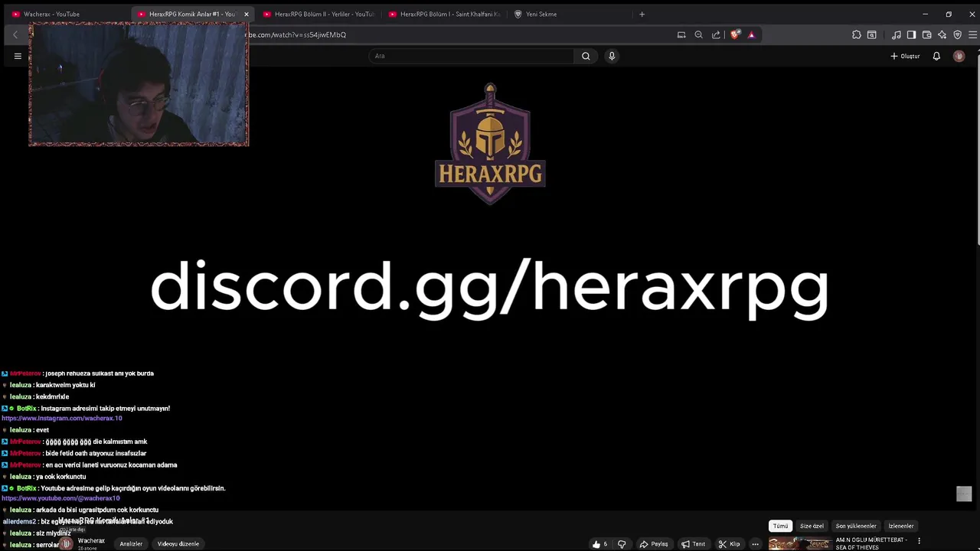Click the Brave Rewards triangle icon
980x551 pixels.
(751, 34)
